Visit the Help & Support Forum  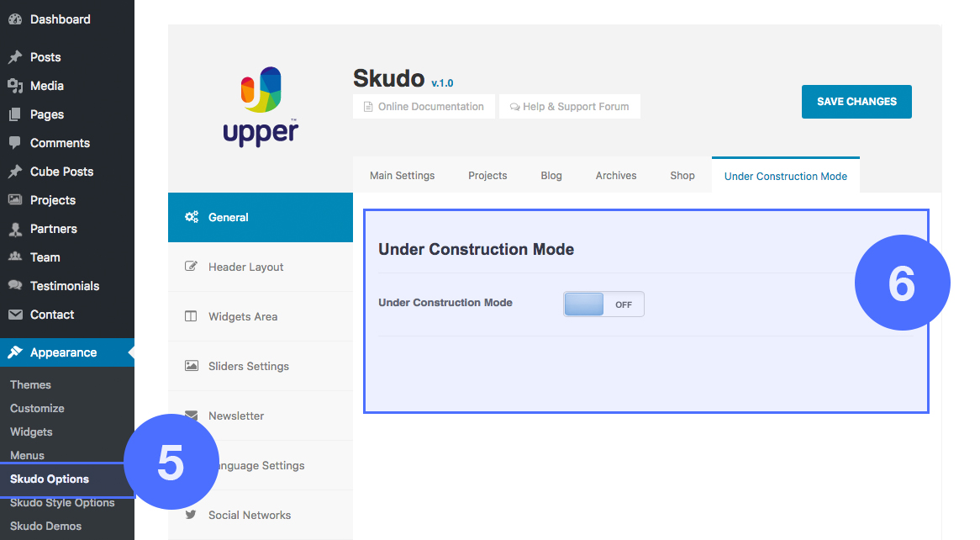click(x=569, y=107)
